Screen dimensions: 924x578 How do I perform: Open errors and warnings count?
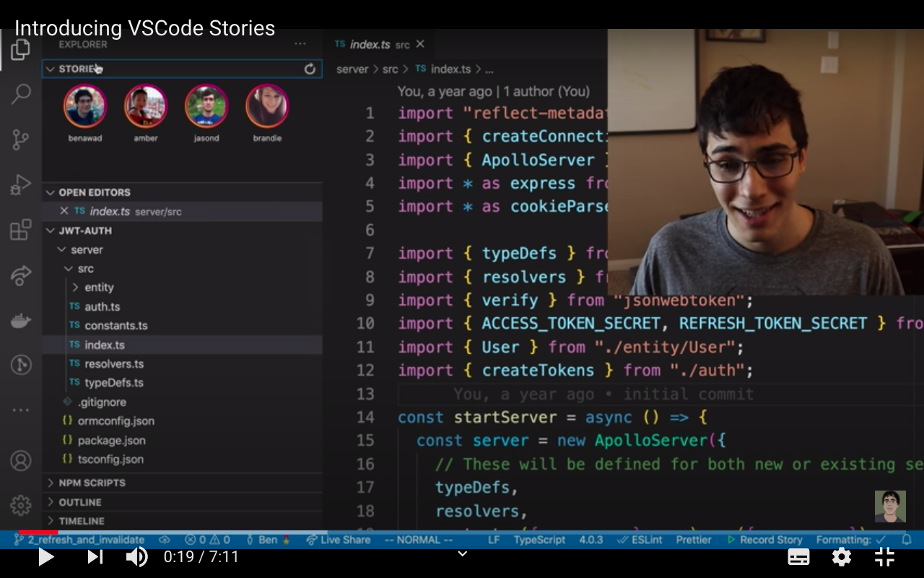(x=207, y=540)
